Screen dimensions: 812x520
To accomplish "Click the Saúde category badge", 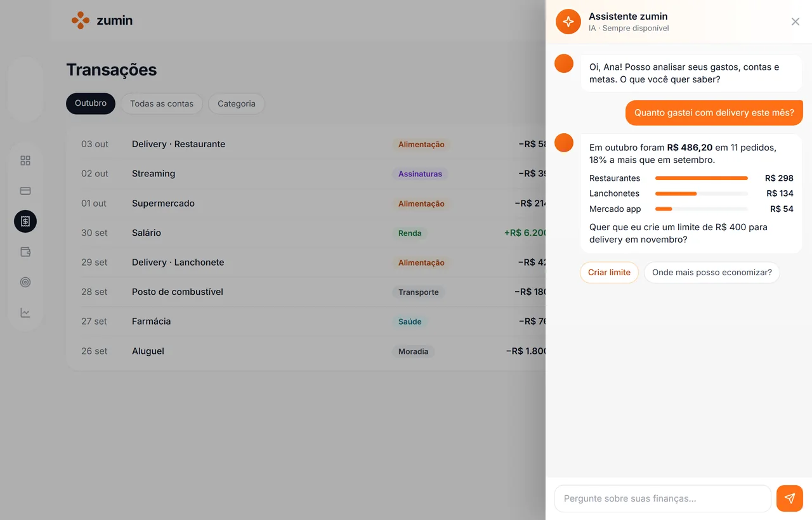I will click(410, 322).
